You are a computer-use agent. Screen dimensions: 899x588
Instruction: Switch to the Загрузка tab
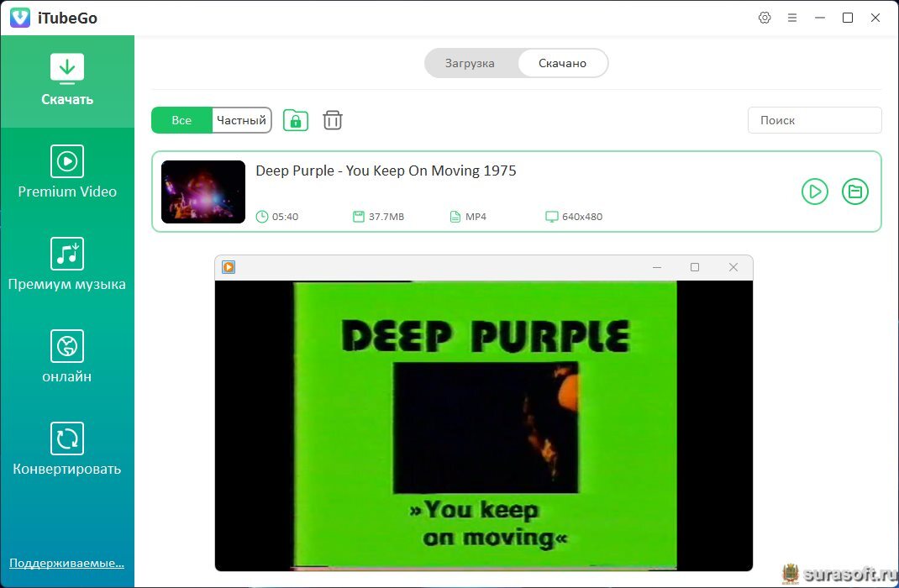click(470, 63)
